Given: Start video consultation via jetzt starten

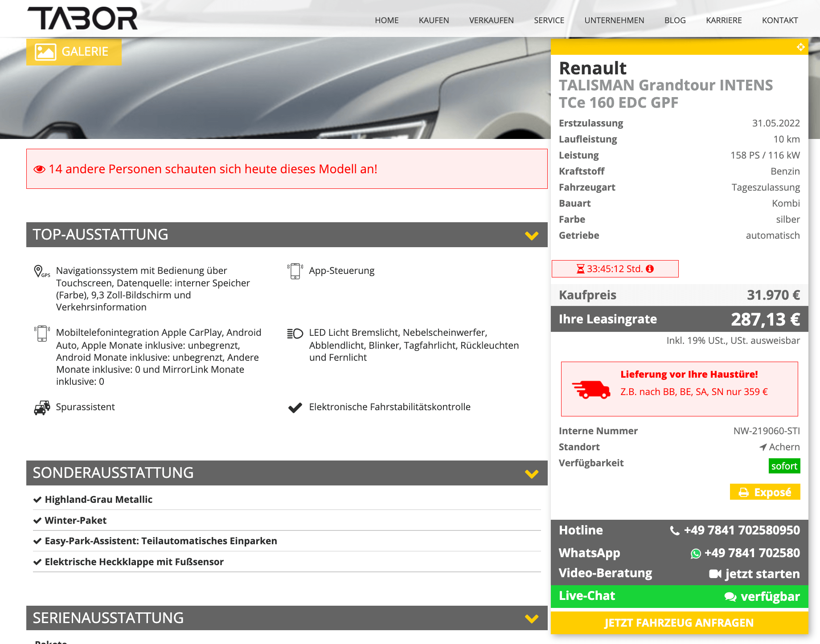Looking at the screenshot, I should coord(762,574).
